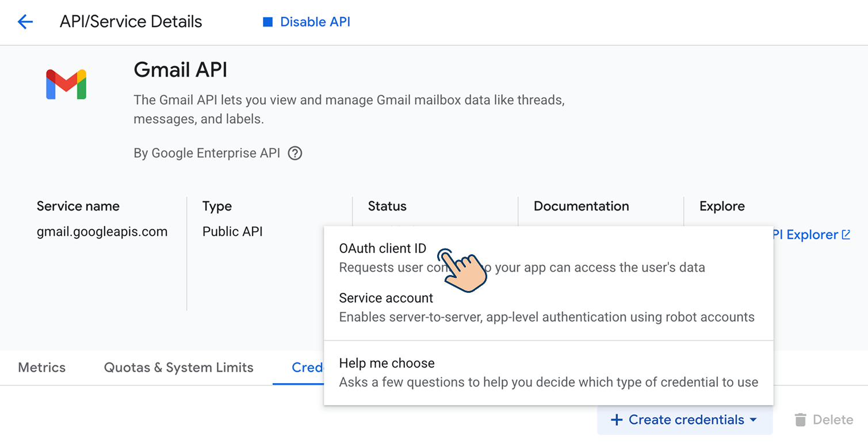Click the Gmail logo icon
Screen dimensions: 868x443
pos(66,84)
